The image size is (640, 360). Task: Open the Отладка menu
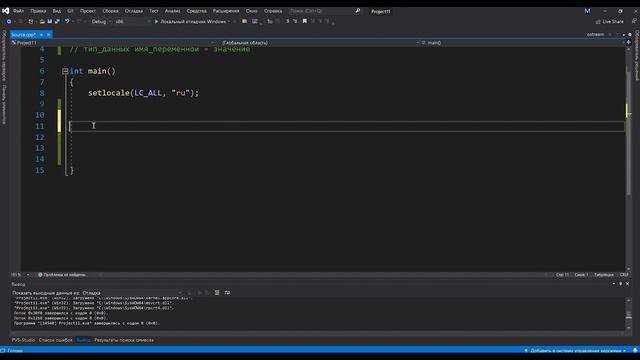(134, 11)
